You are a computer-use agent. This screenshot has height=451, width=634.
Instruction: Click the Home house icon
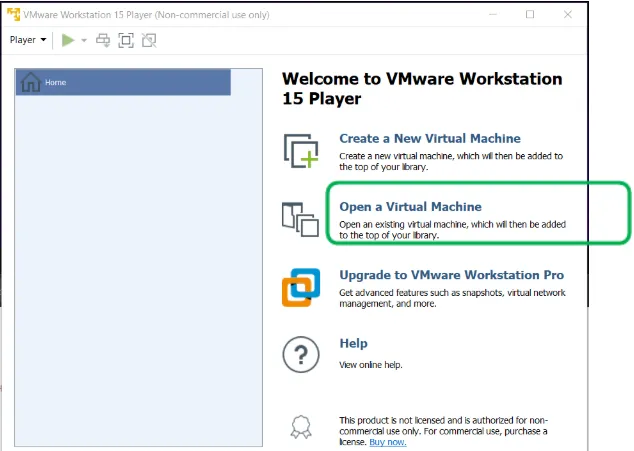tap(31, 82)
